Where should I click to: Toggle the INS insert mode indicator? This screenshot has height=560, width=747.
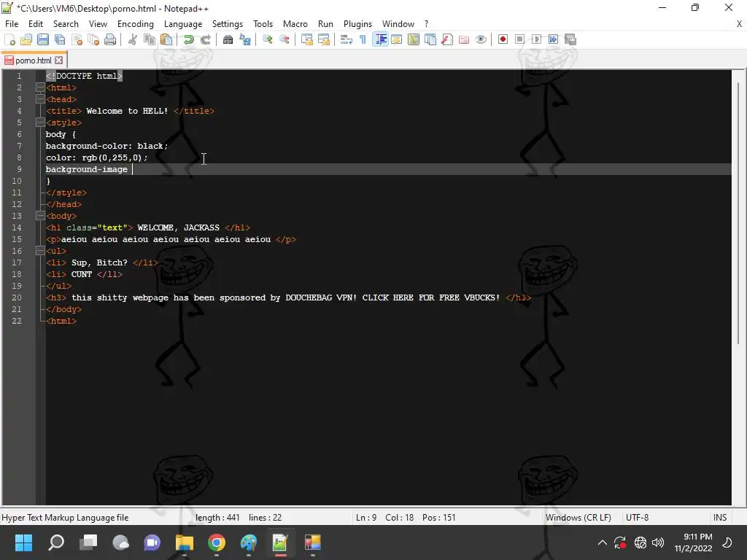click(x=720, y=518)
